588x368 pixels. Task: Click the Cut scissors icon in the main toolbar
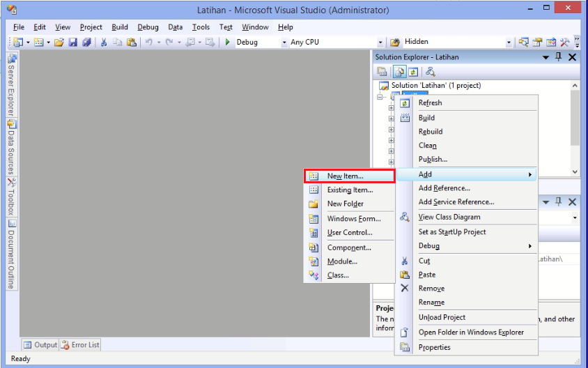[x=104, y=42]
